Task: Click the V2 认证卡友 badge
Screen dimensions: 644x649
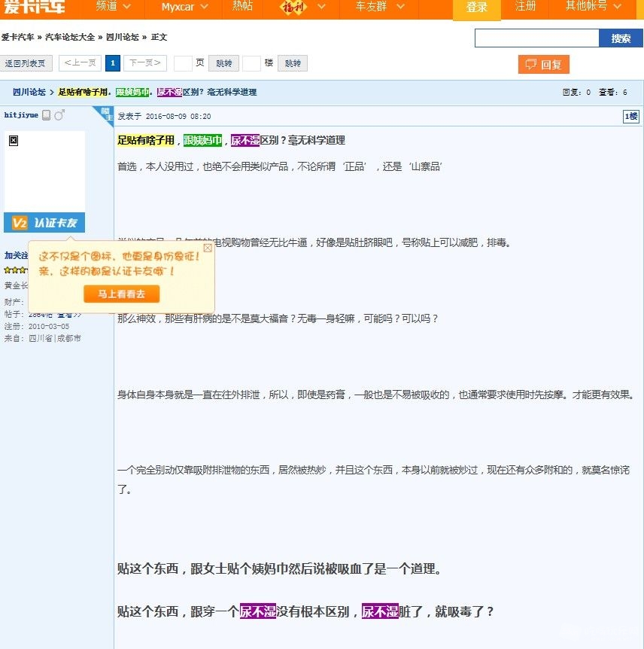Action: 44,223
